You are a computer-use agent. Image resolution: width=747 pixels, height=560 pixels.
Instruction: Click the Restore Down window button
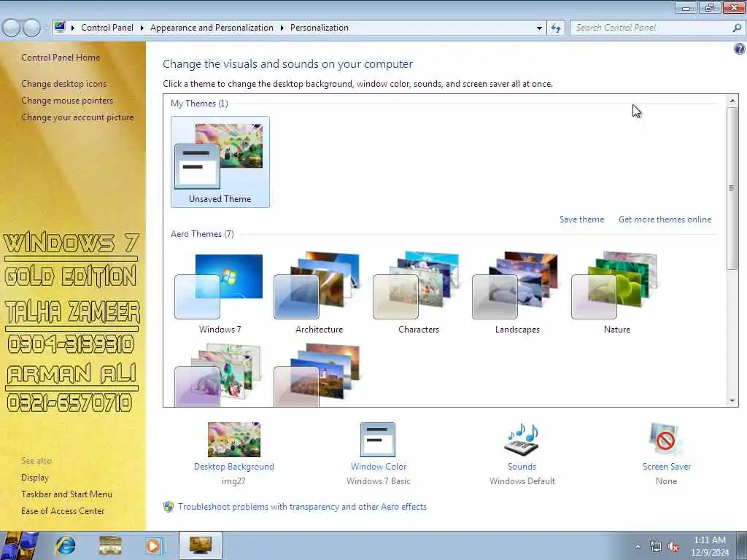710,7
